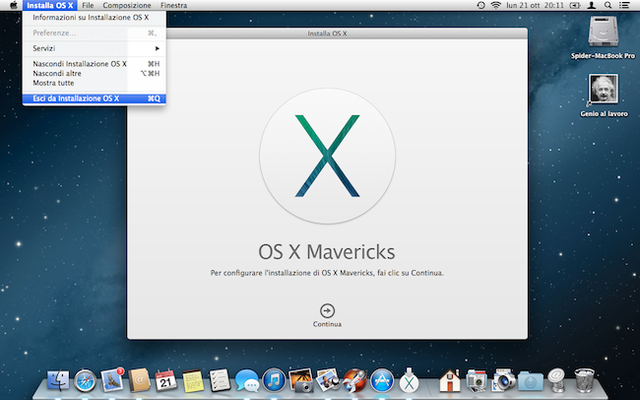Open Launchpad rocket icon

355,380
